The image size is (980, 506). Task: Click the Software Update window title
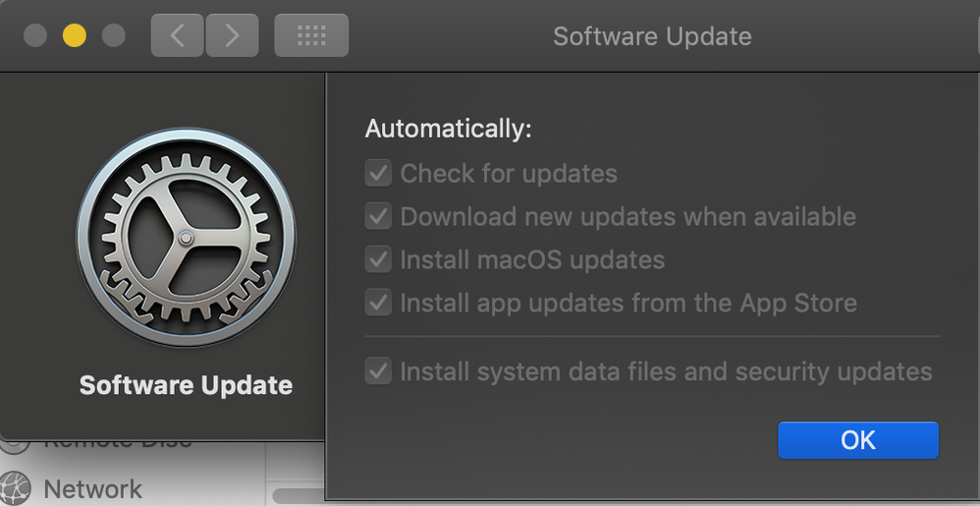pos(652,35)
